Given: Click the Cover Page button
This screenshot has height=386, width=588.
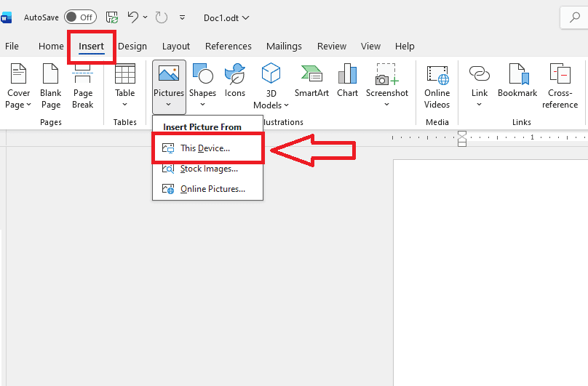Looking at the screenshot, I should [x=18, y=87].
